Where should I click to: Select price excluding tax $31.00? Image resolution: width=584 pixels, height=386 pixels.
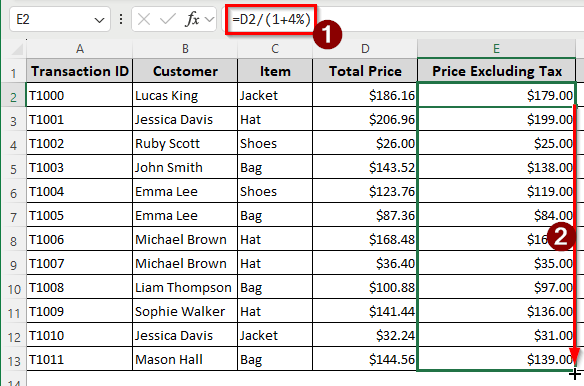tap(496, 335)
